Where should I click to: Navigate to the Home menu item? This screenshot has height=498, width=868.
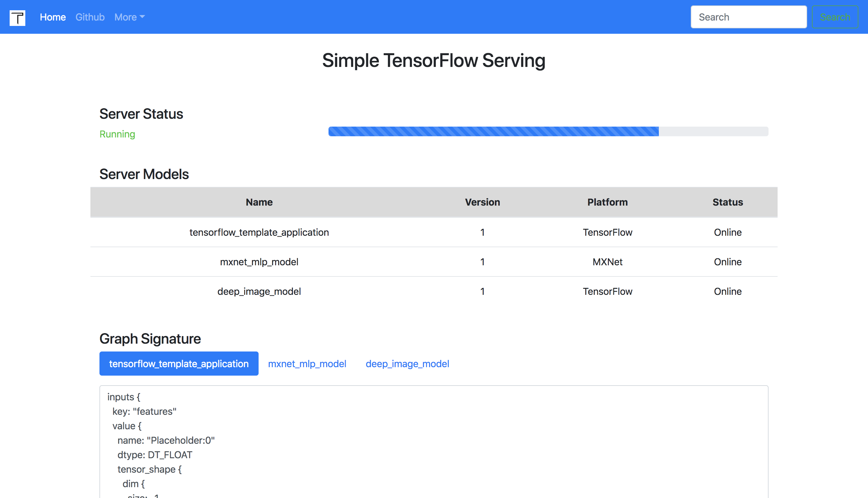click(53, 17)
